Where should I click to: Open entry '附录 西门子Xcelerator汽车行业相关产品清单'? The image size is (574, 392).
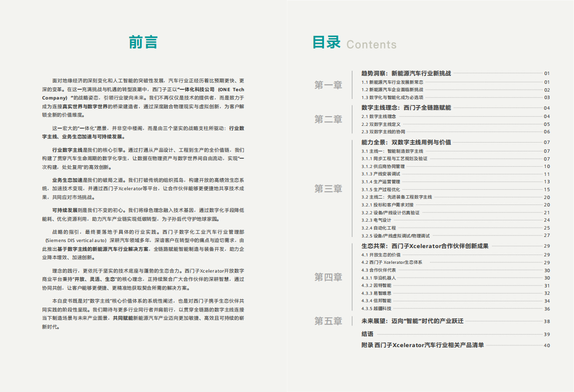coord(423,345)
